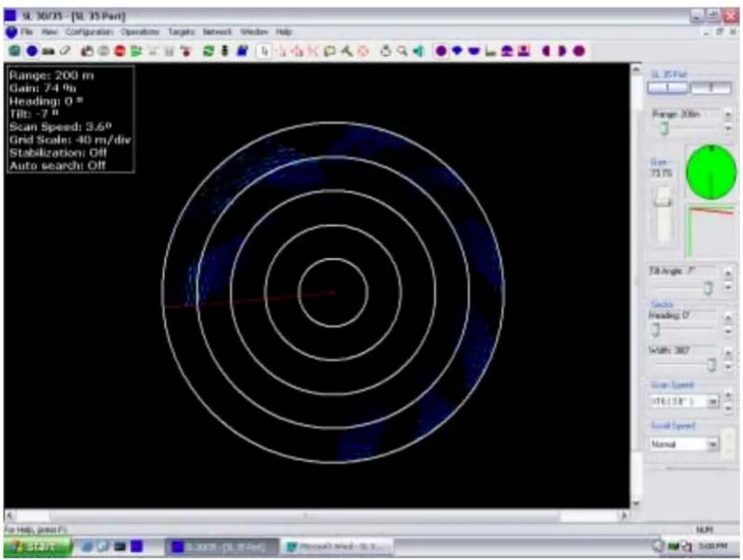Image resolution: width=743 pixels, height=560 pixels.
Task: Click the green flag toolbar icon
Action: pyautogui.click(x=136, y=50)
